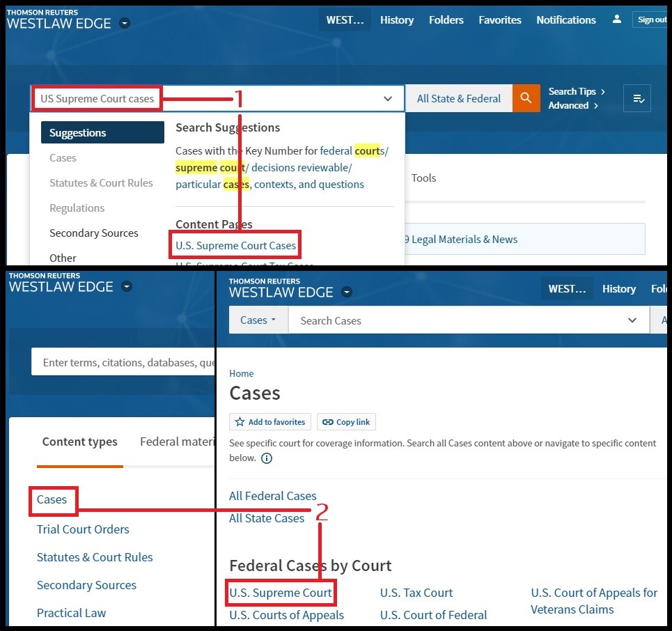Switch to the Content types tab
Viewport: 672px width, 631px height.
(79, 442)
